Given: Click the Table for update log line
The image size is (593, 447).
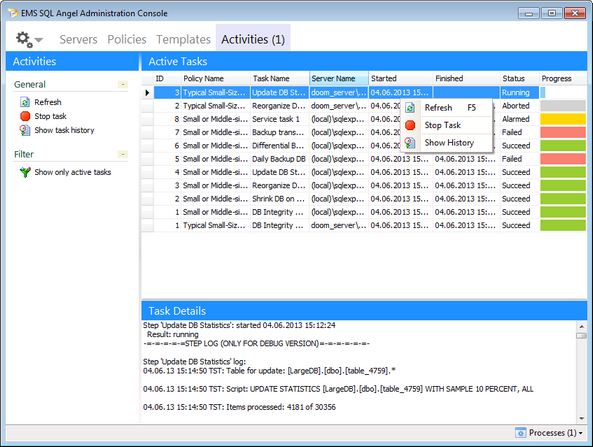Looking at the screenshot, I should click(269, 371).
